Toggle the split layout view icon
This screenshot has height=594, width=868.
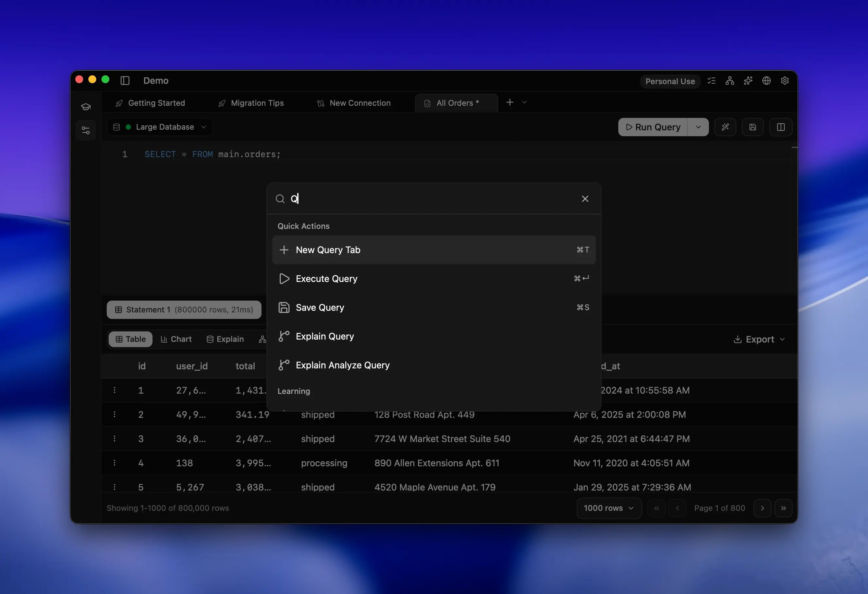tap(781, 127)
